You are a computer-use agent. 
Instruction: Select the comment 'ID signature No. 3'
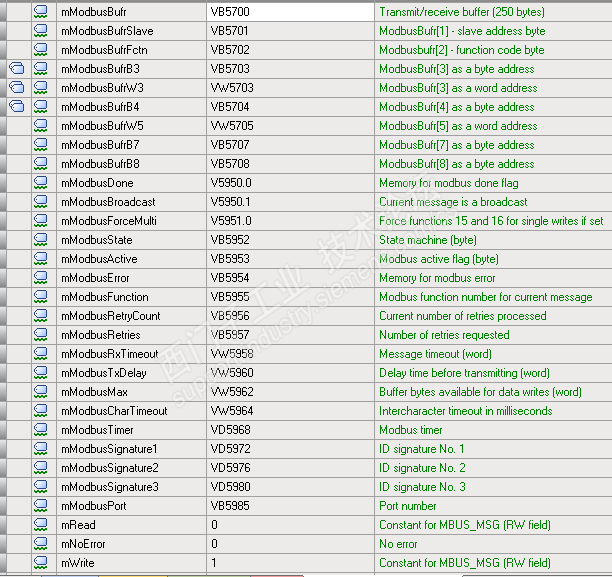tap(422, 487)
